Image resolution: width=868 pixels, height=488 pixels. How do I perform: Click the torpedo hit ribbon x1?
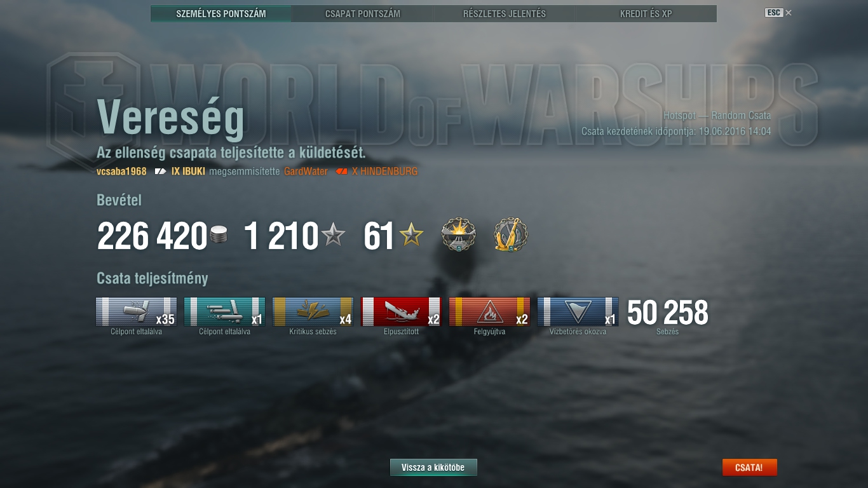click(224, 311)
